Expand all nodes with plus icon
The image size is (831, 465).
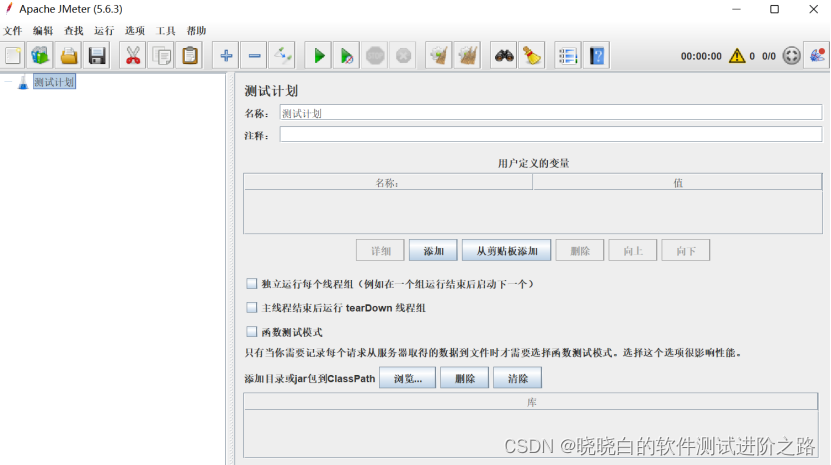click(x=226, y=56)
